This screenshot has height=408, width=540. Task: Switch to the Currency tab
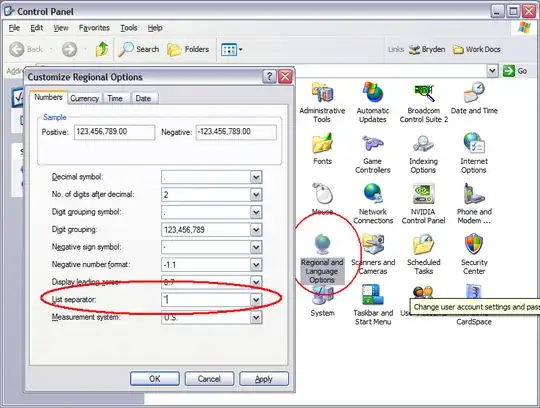(84, 98)
